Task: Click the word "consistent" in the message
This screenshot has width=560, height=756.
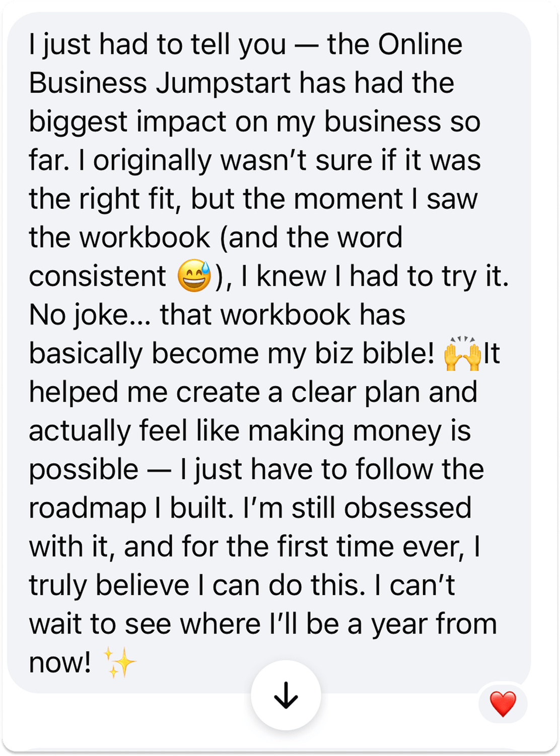Action: pos(97,277)
